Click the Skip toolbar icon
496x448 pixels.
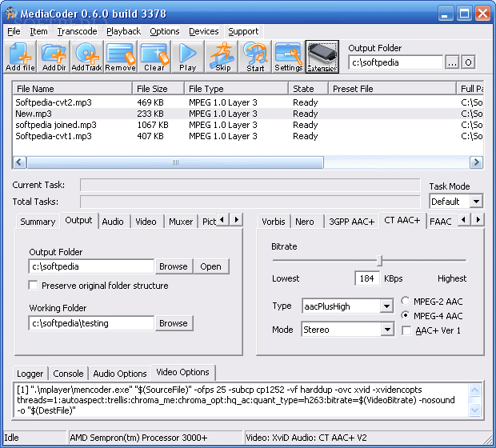[222, 57]
